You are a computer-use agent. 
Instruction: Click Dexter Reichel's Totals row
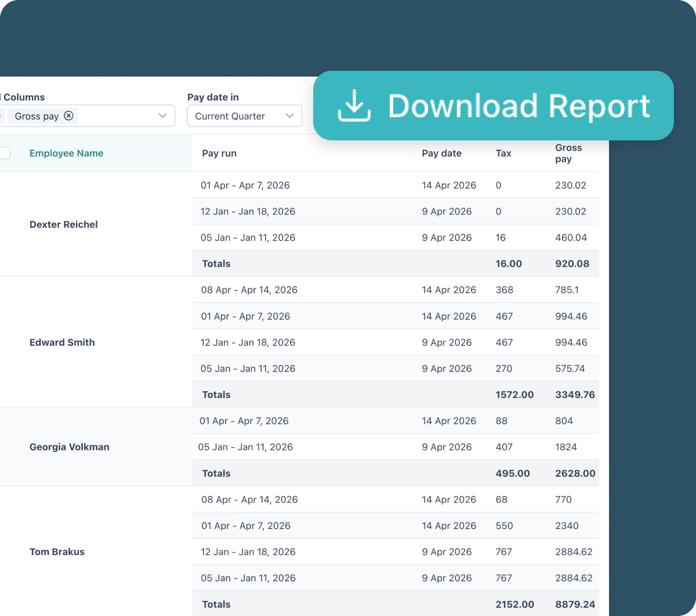pyautogui.click(x=216, y=263)
